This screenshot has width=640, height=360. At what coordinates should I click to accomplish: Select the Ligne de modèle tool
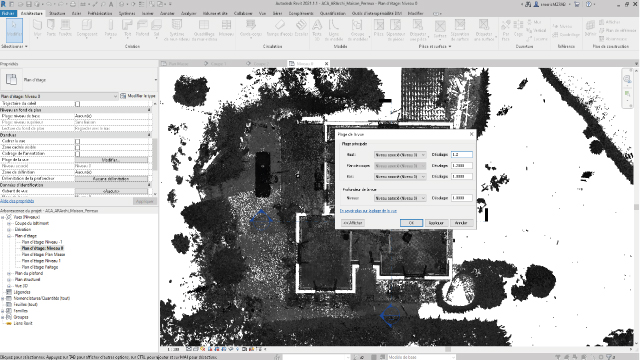point(334,30)
